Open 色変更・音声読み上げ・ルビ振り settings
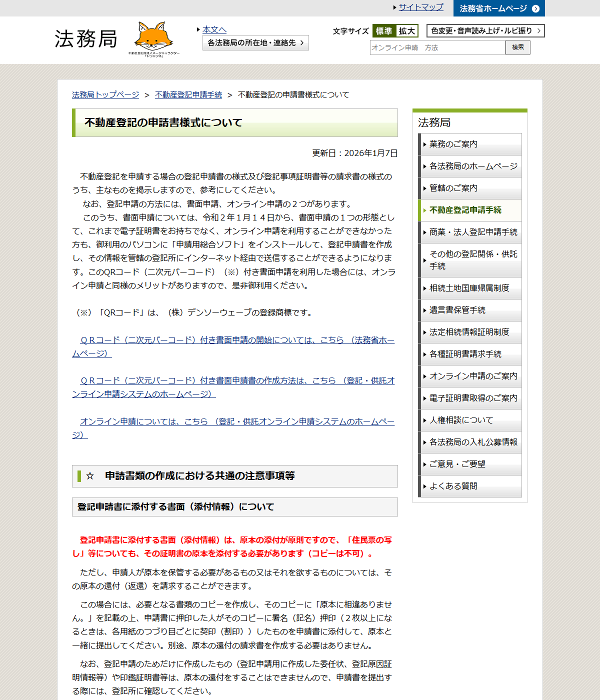 coord(485,31)
